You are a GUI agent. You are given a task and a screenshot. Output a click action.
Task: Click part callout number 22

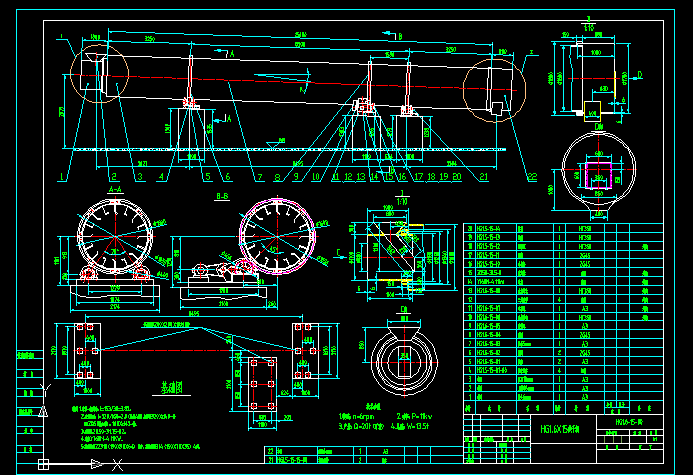(x=531, y=177)
